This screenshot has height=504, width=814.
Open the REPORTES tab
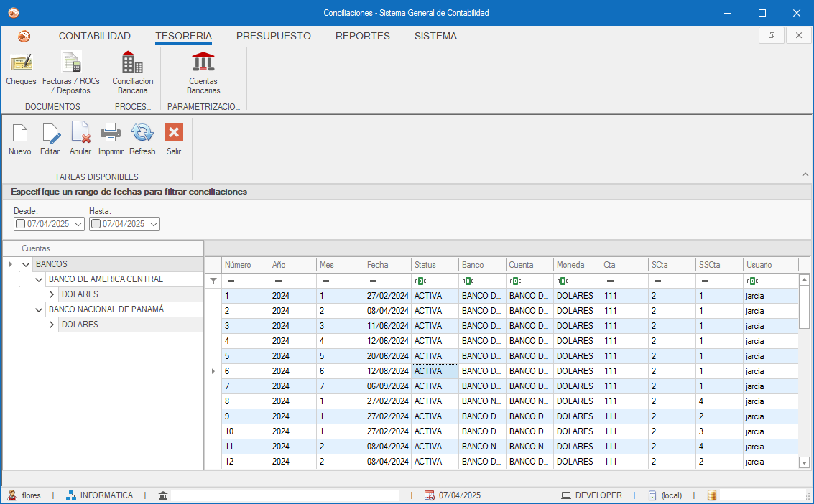click(362, 37)
